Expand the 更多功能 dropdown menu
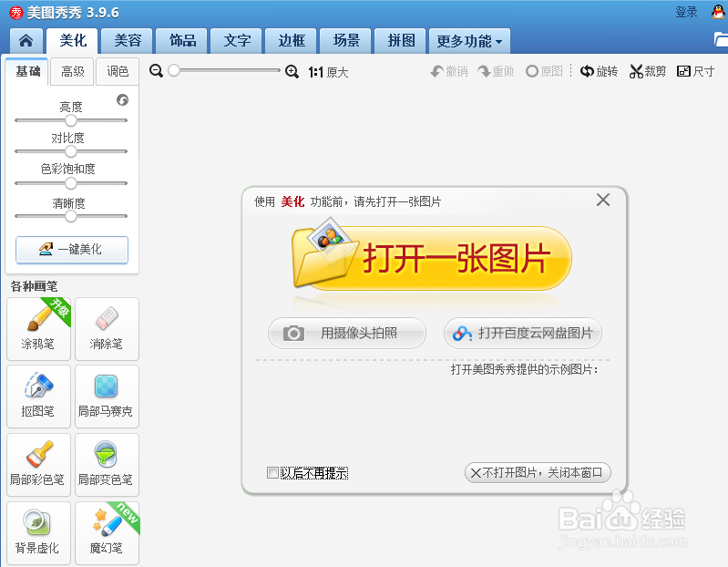The image size is (728, 567). click(469, 41)
